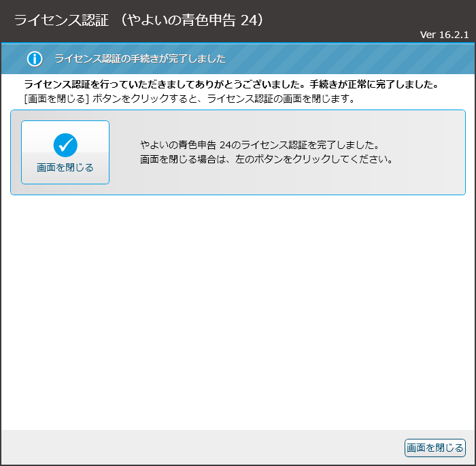Click the bold line ending 手続きが正常に完了しました。
This screenshot has width=476, height=466.
[231, 84]
